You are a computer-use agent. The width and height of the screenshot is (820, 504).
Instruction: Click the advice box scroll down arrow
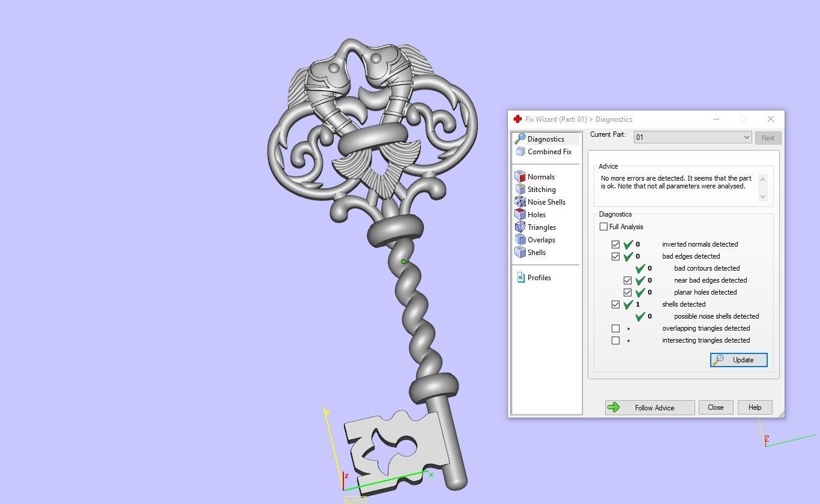click(x=763, y=196)
